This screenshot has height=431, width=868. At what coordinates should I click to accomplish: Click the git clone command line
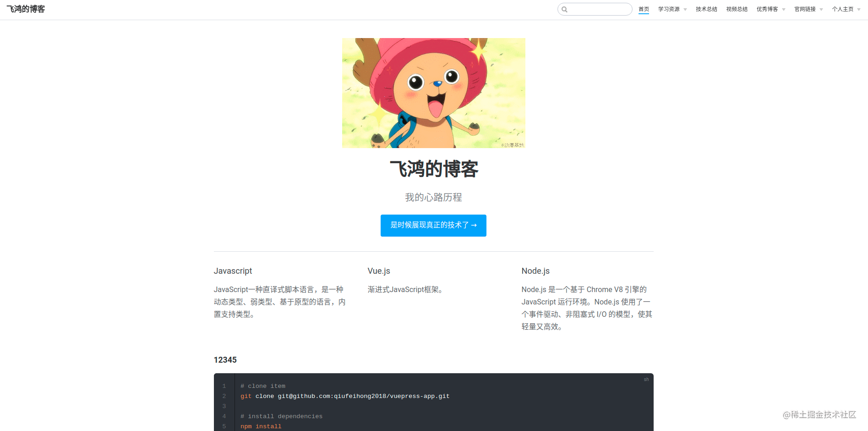[x=345, y=396]
